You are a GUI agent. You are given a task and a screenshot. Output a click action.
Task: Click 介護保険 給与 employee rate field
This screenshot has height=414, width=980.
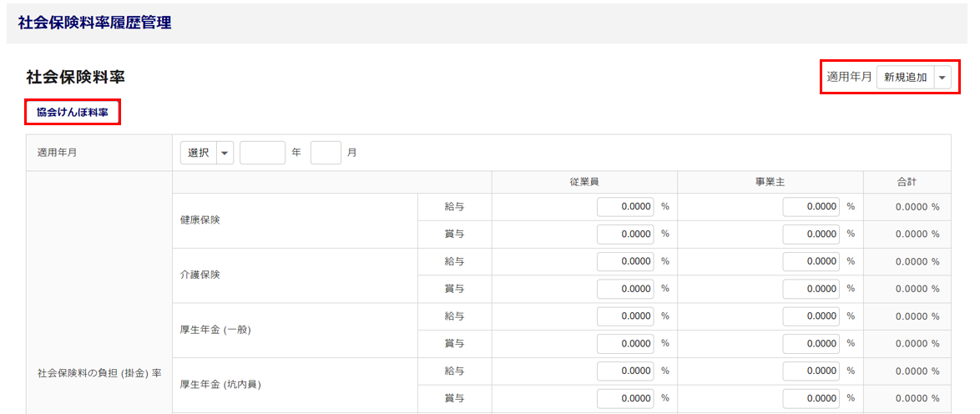[625, 261]
